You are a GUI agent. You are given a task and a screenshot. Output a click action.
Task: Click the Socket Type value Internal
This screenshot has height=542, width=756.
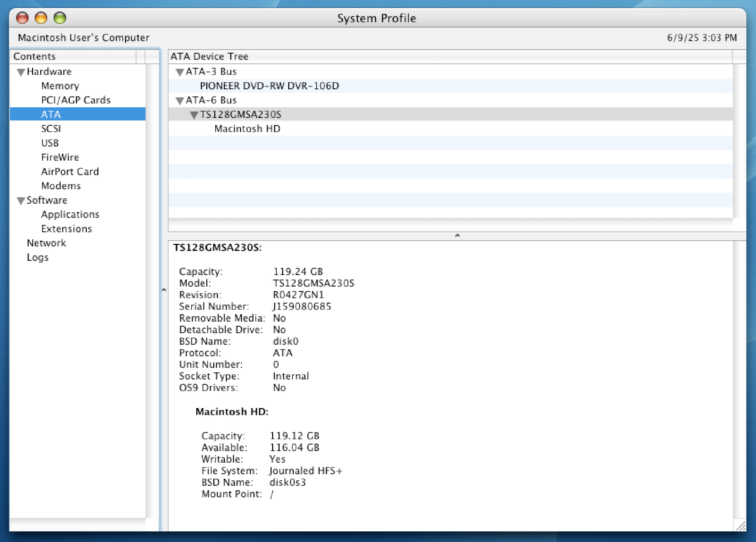pyautogui.click(x=291, y=376)
